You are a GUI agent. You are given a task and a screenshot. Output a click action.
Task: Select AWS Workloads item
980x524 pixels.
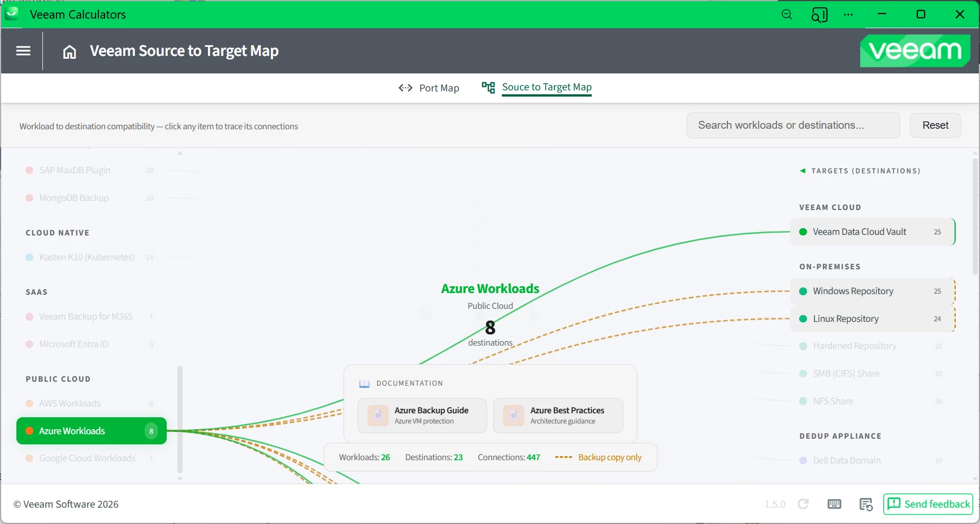(91, 404)
